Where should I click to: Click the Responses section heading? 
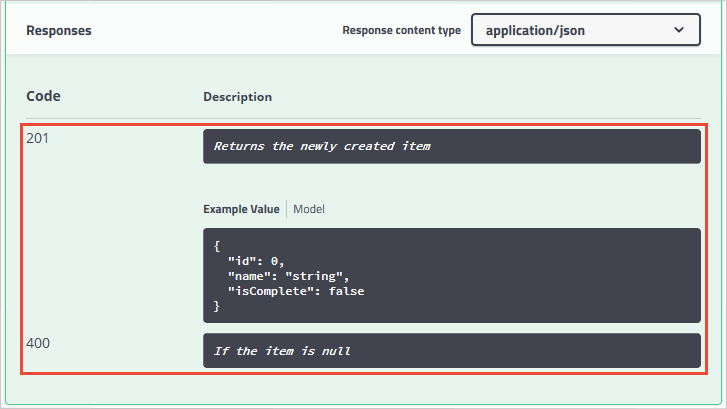tap(58, 31)
